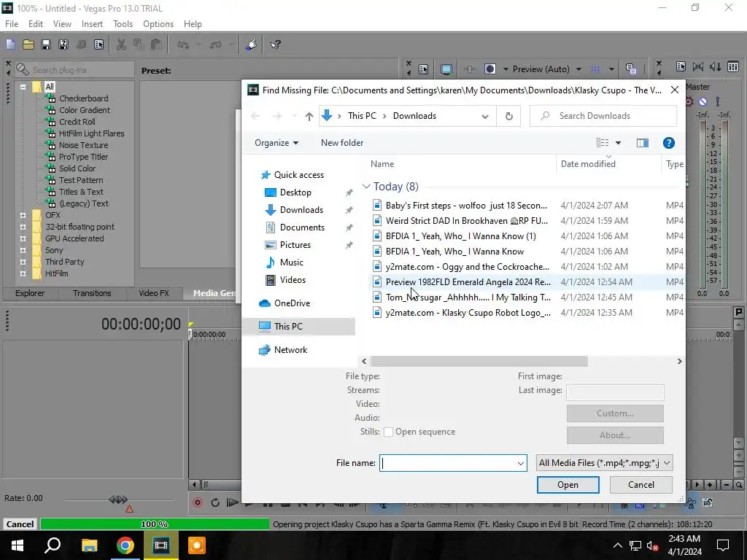Go up one folder level in the dialog
The image size is (747, 560).
pos(309,116)
